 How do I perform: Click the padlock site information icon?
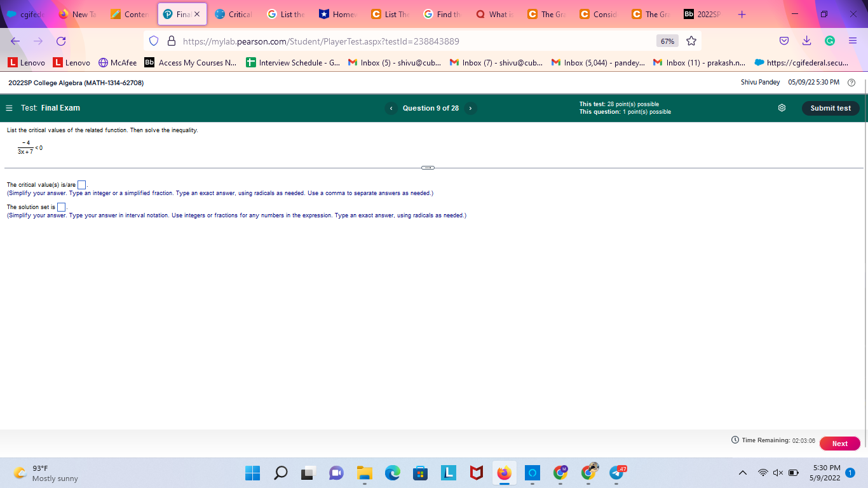pyautogui.click(x=171, y=41)
